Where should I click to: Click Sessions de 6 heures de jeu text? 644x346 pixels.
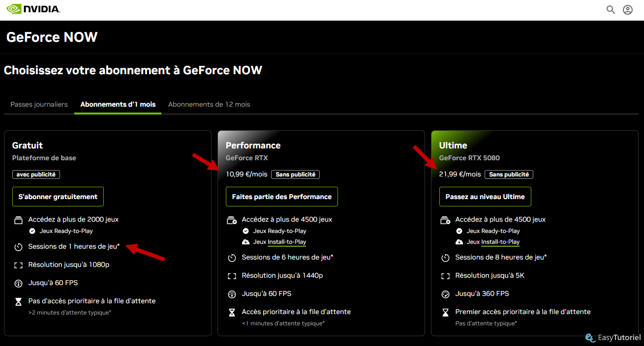287,257
